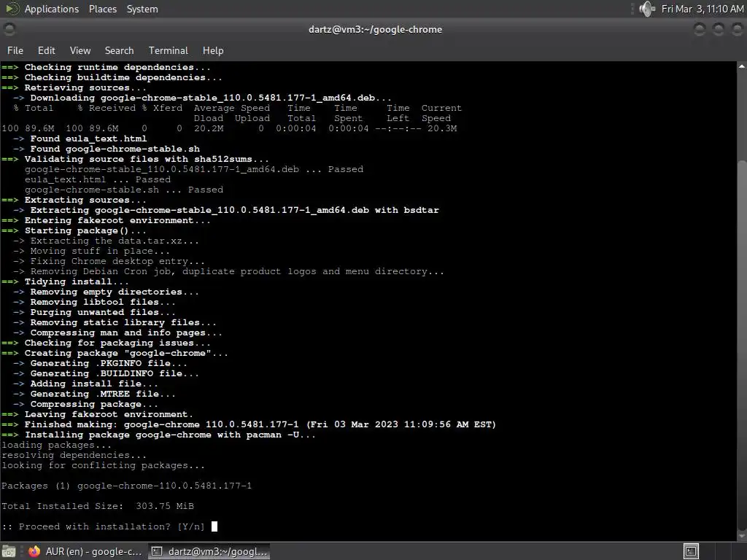Click the clock showing Fri Mar 3
The height and width of the screenshot is (560, 747).
pyautogui.click(x=703, y=9)
